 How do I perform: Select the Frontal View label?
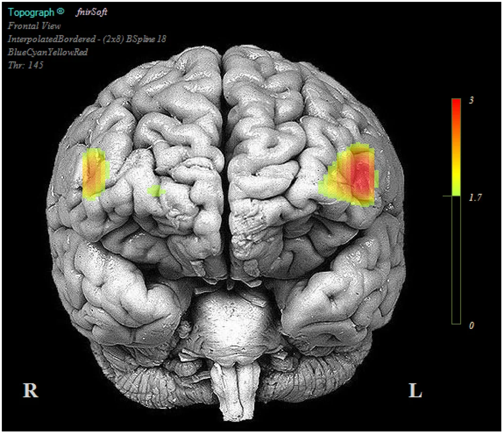pos(34,26)
